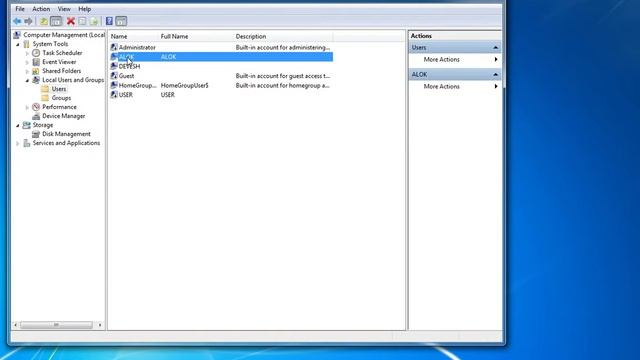Click the Export List toolbar icon
Viewport: 640px width, 360px height.
(94, 21)
